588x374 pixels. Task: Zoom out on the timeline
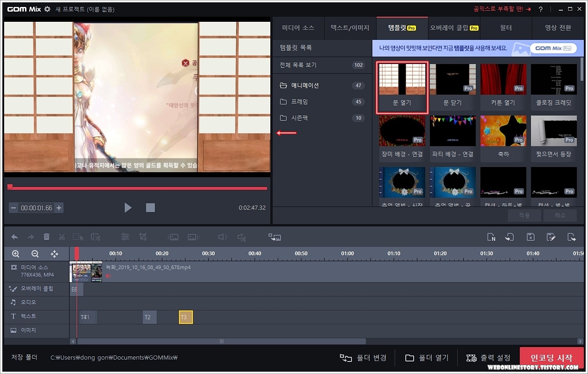pos(35,254)
